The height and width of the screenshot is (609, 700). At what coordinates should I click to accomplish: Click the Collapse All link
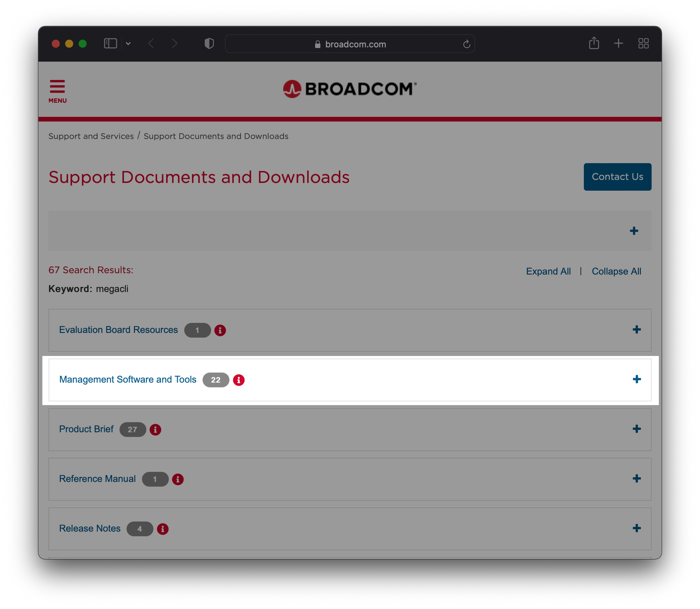click(x=616, y=271)
